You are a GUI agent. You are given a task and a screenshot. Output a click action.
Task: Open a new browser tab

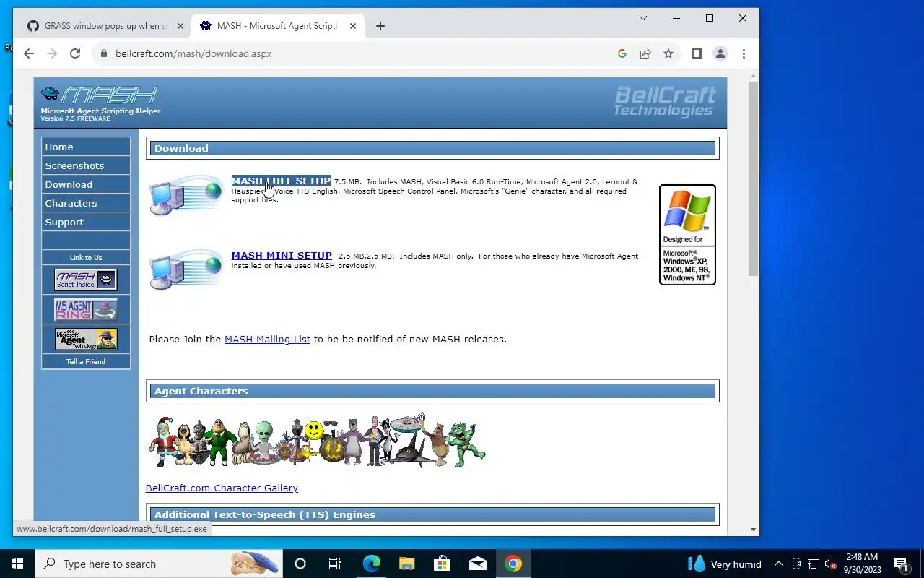pos(380,26)
